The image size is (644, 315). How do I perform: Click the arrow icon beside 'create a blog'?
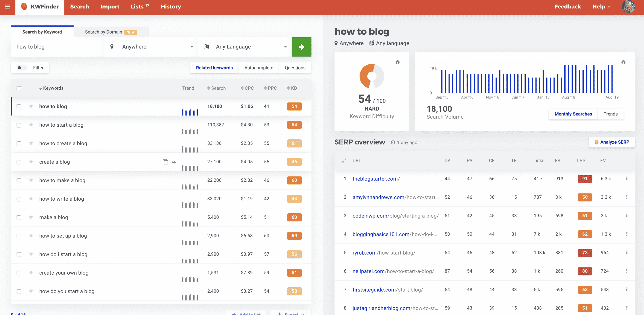[x=174, y=162]
